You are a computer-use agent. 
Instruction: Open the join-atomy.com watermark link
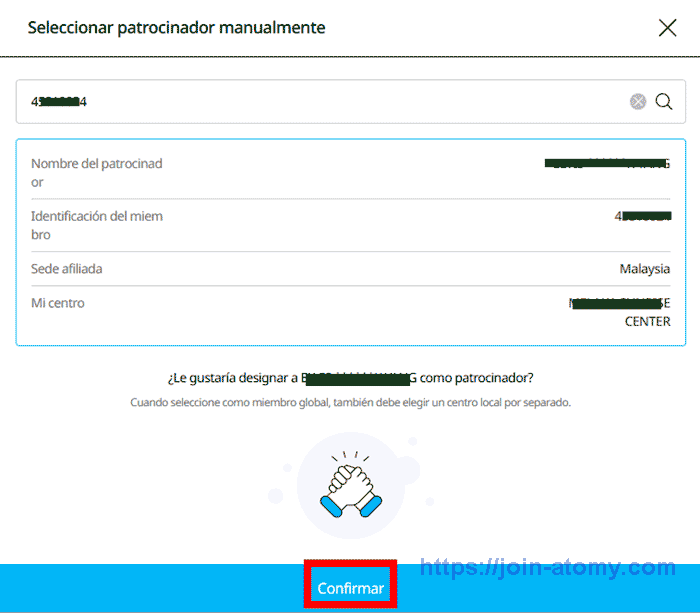[547, 568]
